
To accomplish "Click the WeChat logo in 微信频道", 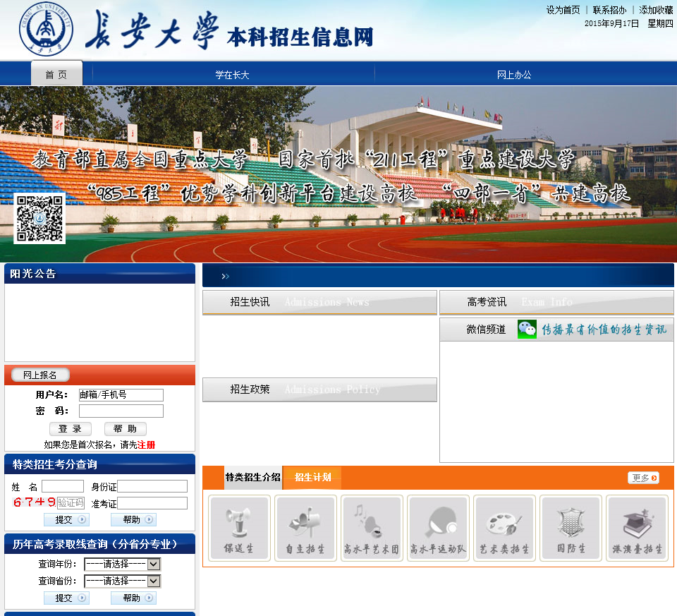I will [527, 329].
